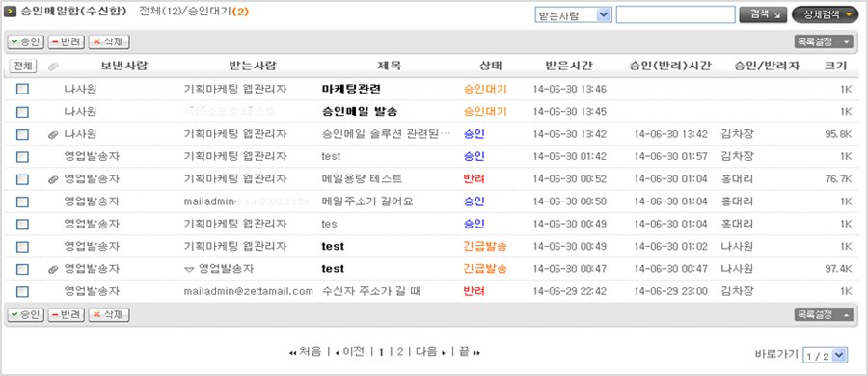This screenshot has width=868, height=376.
Task: Check the box for 마케팅관련 mail
Action: [x=22, y=89]
